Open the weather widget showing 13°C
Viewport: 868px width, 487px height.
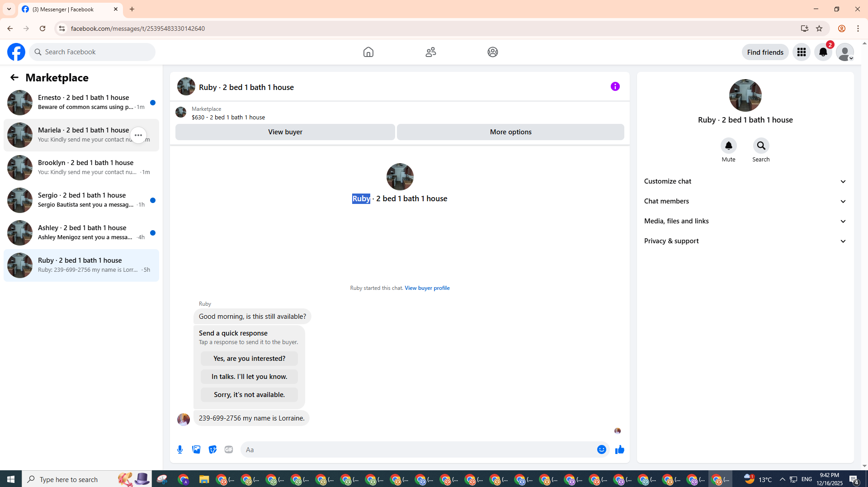[759, 479]
